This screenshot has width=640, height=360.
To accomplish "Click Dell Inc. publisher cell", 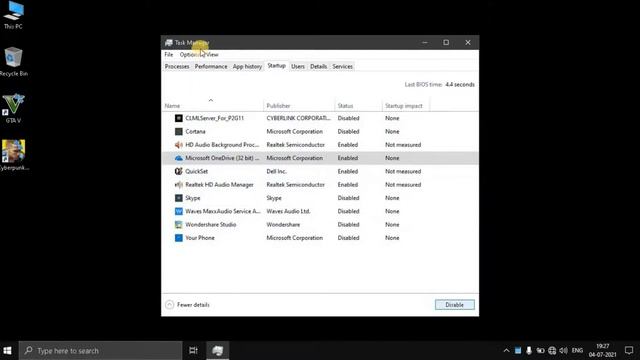I will (276, 171).
